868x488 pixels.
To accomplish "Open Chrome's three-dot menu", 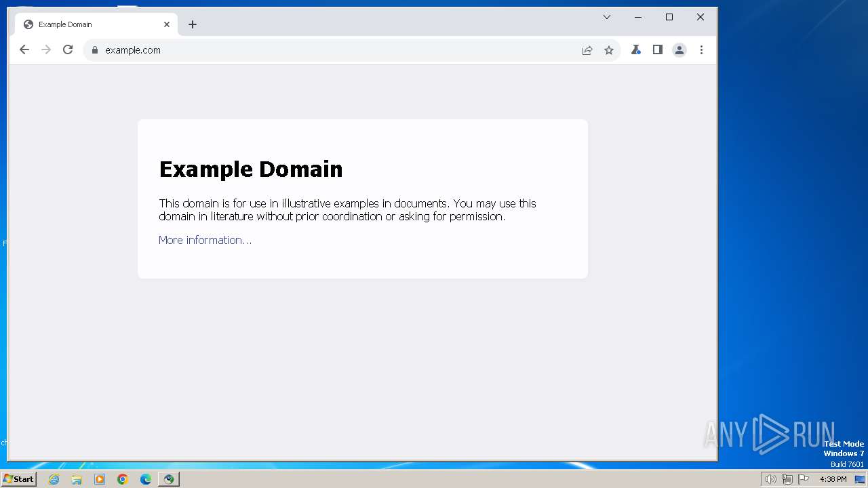I will point(701,49).
